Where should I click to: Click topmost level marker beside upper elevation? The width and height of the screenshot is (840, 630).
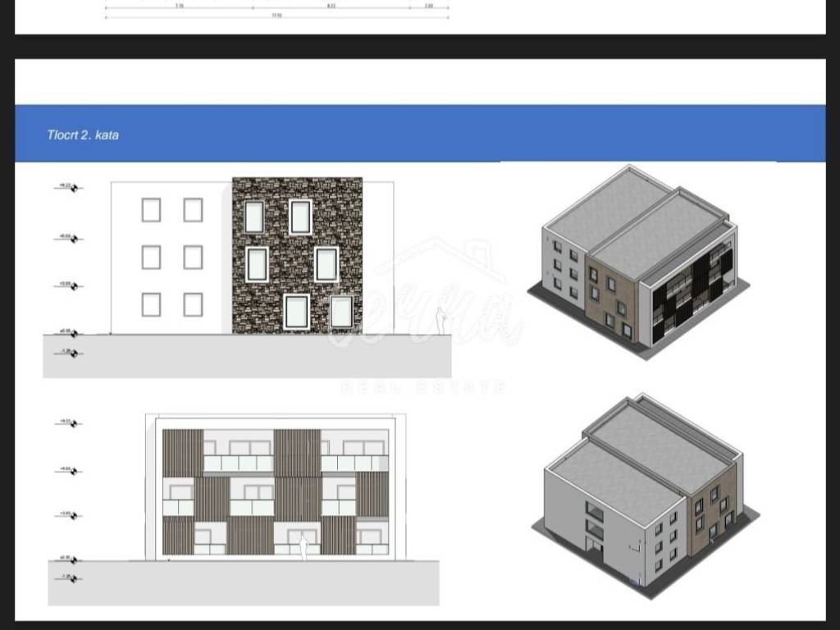[69, 188]
